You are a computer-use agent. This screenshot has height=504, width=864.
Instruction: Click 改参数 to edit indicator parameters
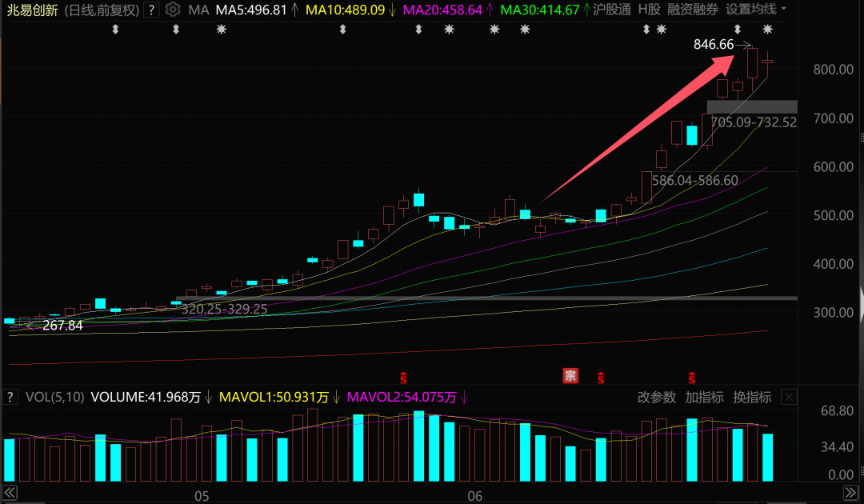656,397
